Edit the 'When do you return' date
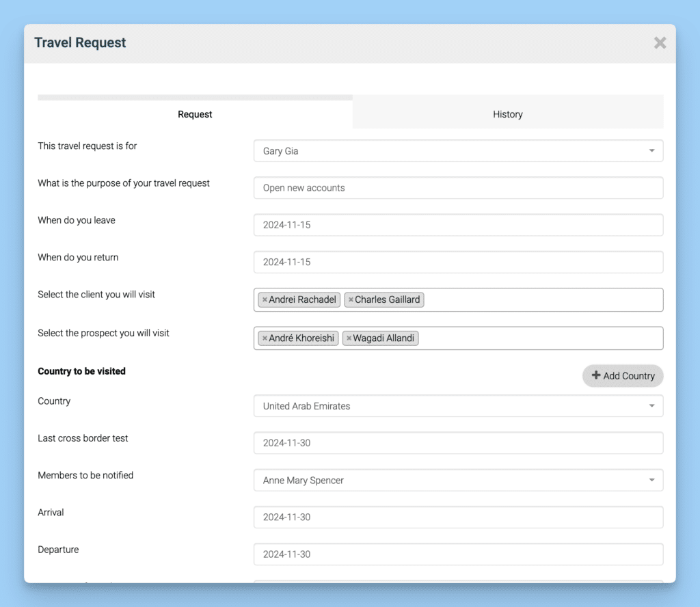The image size is (700, 607). [458, 262]
